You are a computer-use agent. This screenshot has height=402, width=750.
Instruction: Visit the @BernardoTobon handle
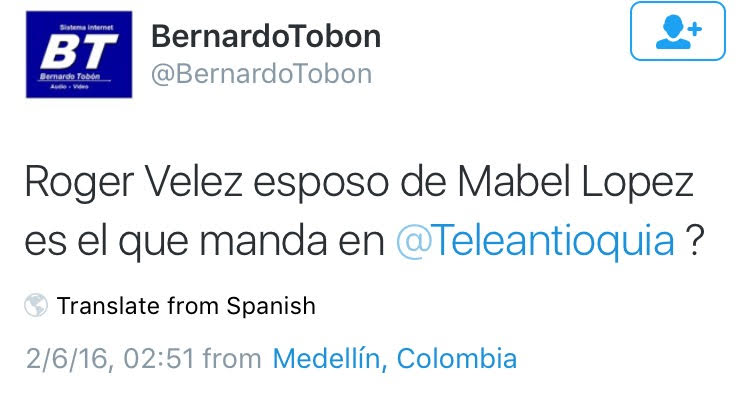pos(261,74)
